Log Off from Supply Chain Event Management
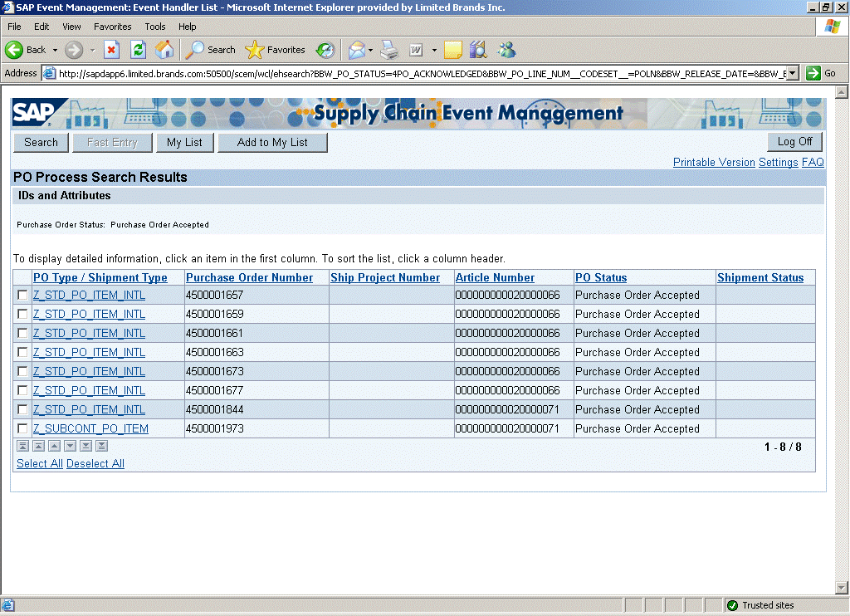The height and width of the screenshot is (616, 850). (x=794, y=141)
